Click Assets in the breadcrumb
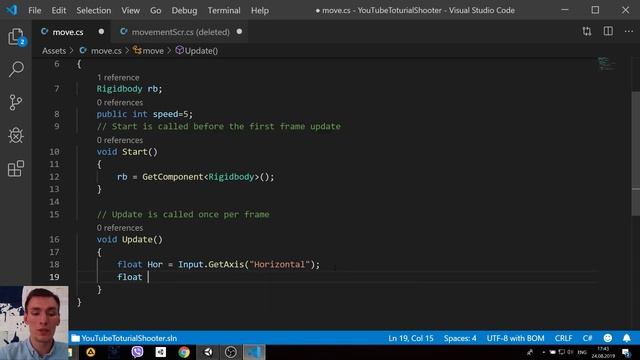This screenshot has width=640, height=360. 54,51
